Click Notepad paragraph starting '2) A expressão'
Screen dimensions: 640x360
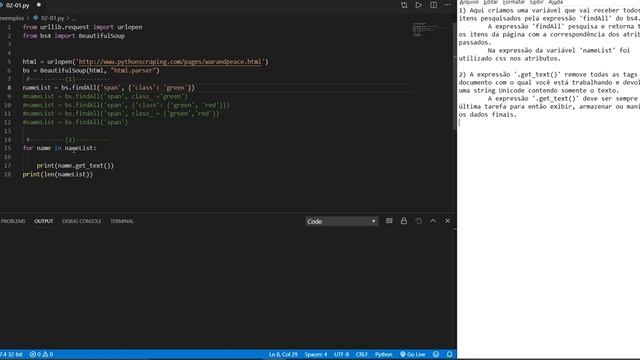[549, 94]
